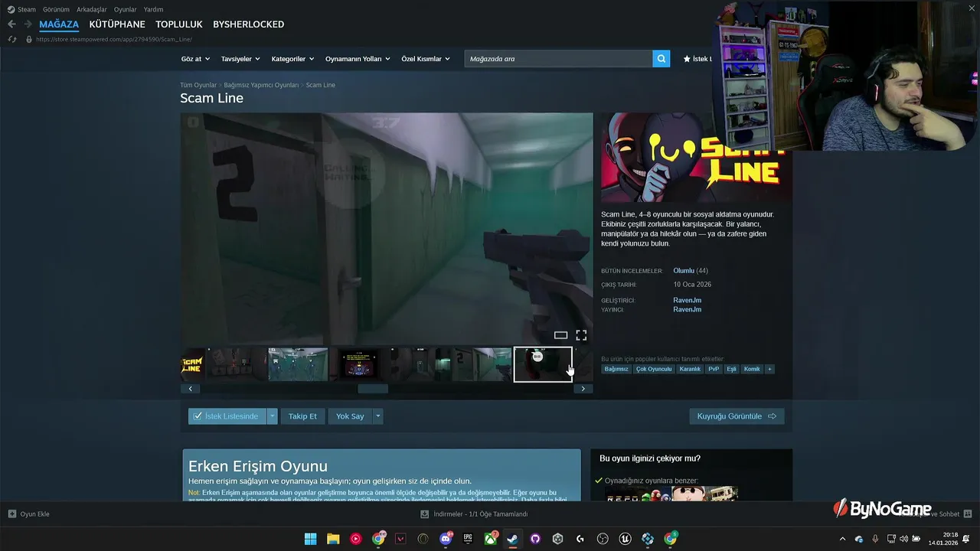This screenshot has width=980, height=551.
Task: Open OBS Studio from the taskbar
Action: (x=603, y=539)
